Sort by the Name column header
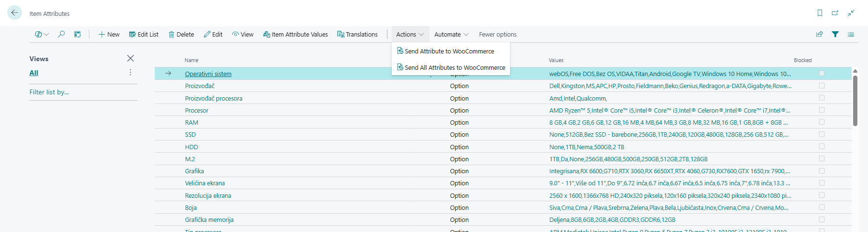The image size is (868, 232). pyautogui.click(x=191, y=60)
